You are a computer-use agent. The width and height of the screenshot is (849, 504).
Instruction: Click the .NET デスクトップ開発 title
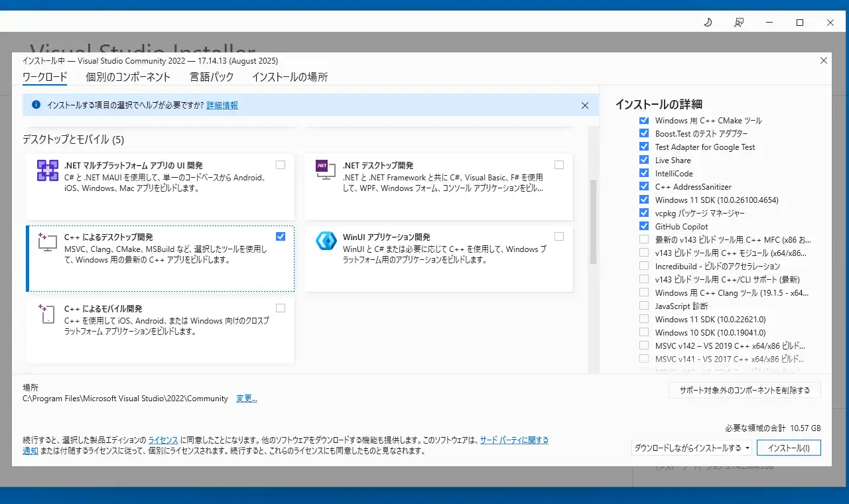(x=378, y=165)
